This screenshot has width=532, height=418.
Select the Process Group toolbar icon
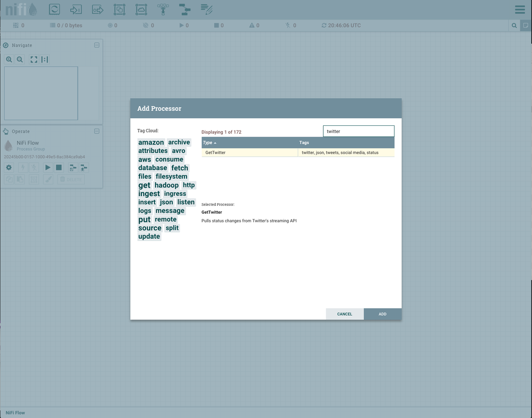[119, 9]
